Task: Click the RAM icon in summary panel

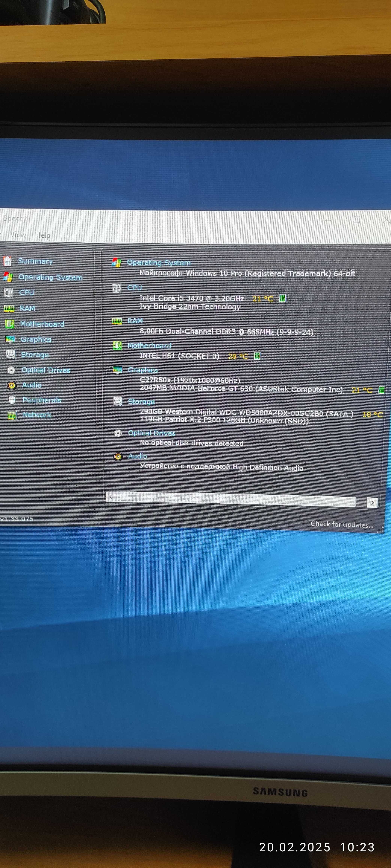Action: [x=117, y=321]
